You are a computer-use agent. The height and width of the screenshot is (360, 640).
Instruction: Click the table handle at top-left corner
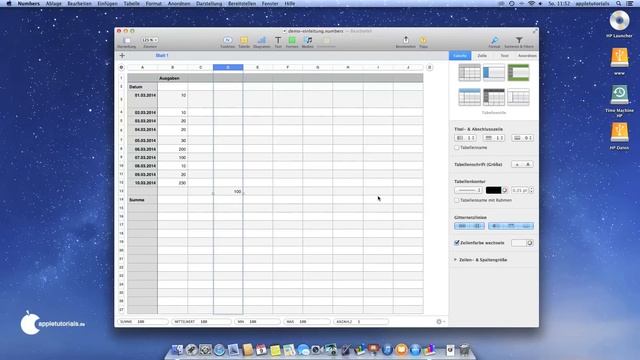121,67
